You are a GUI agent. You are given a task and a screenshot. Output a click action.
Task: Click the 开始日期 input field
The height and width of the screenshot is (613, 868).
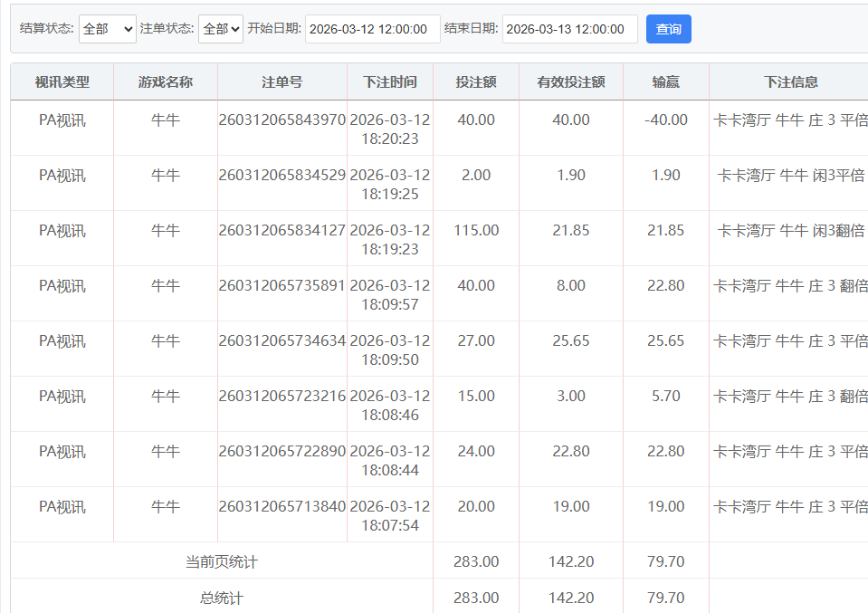[372, 29]
